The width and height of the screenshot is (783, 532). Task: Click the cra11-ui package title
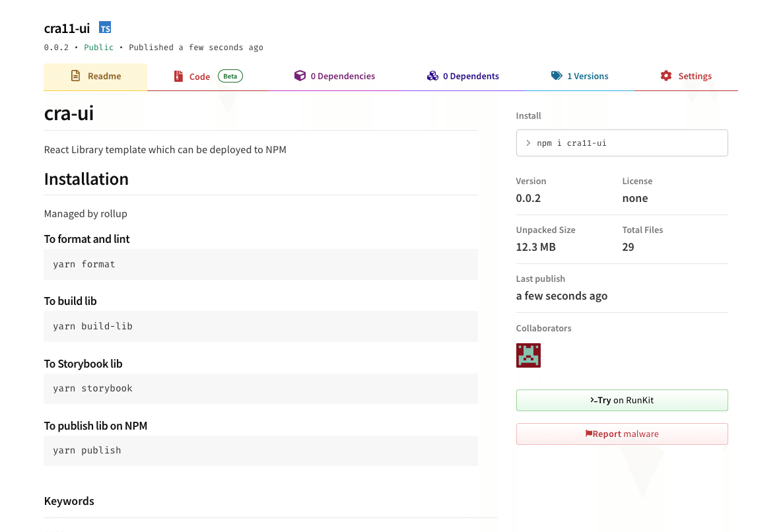(67, 28)
